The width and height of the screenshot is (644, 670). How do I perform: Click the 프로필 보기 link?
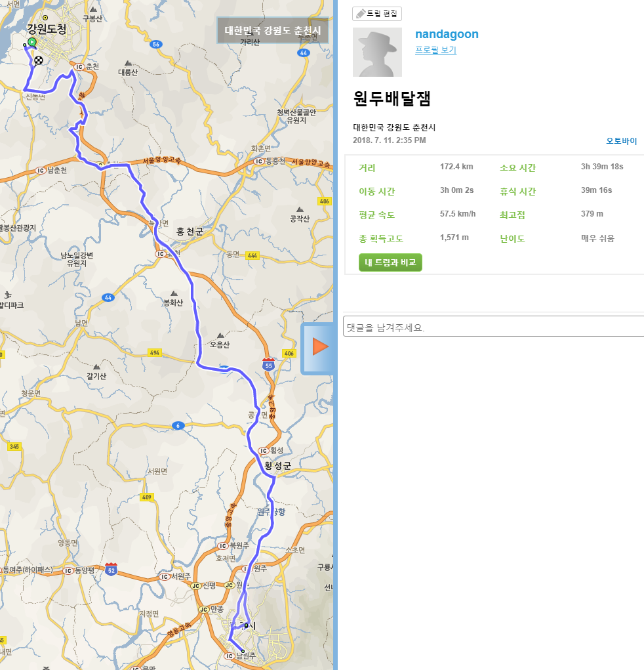coord(435,50)
